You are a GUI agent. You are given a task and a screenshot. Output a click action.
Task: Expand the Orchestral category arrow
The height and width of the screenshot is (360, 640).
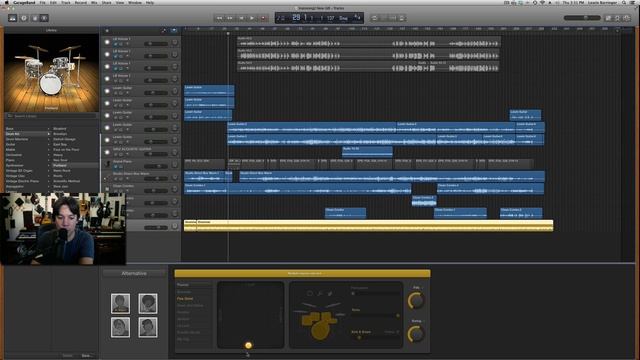(49, 155)
